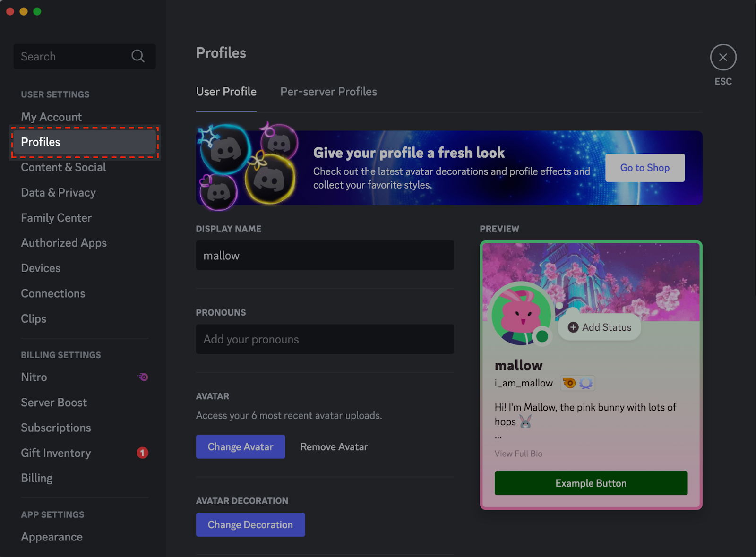
Task: Click the Nitro swirl icon in sidebar
Action: tap(143, 377)
